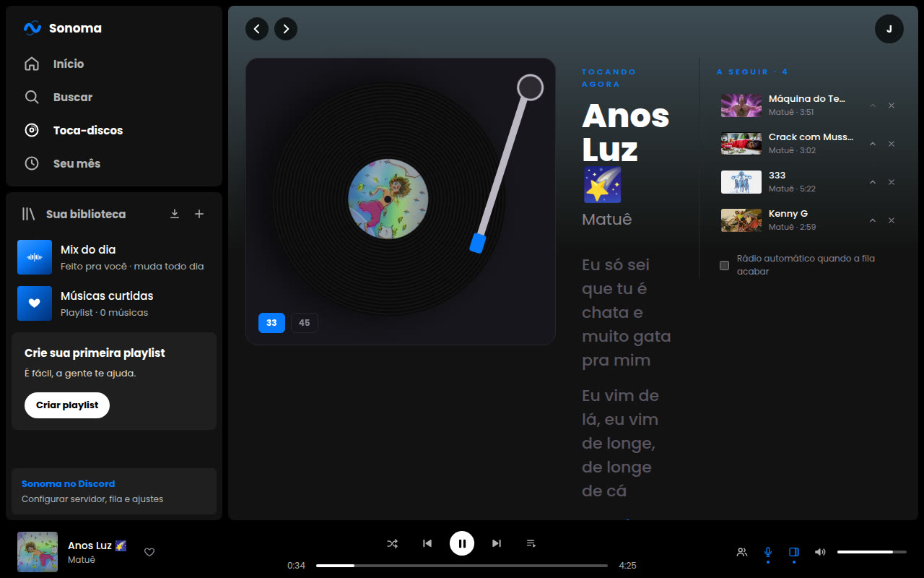
Task: Move Kenny G up in the queue
Action: pyautogui.click(x=873, y=220)
